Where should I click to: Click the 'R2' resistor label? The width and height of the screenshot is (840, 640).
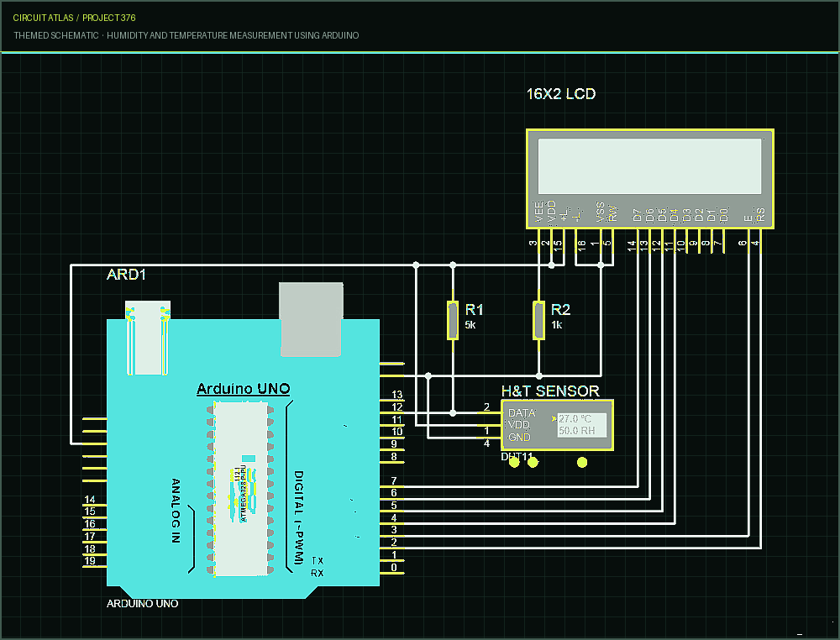click(x=560, y=310)
